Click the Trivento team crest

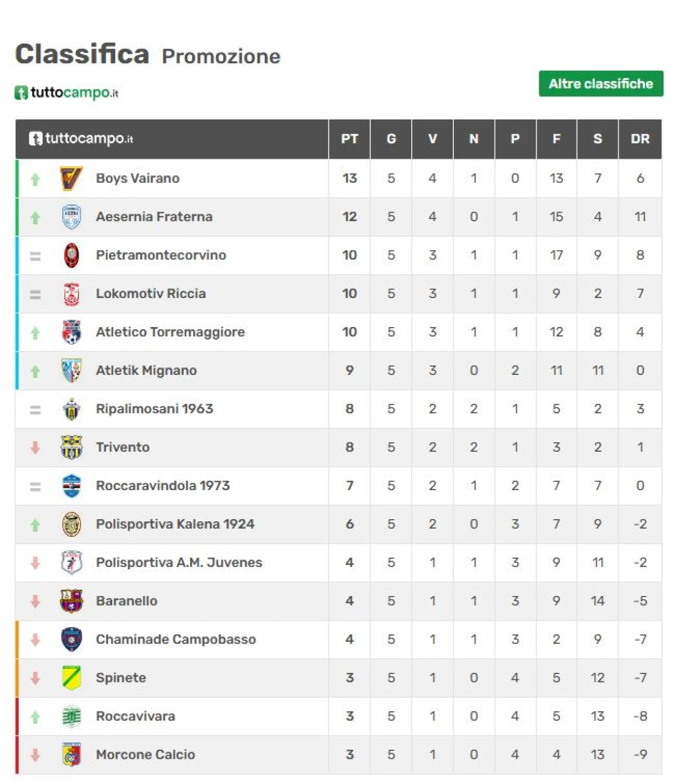coord(71,448)
